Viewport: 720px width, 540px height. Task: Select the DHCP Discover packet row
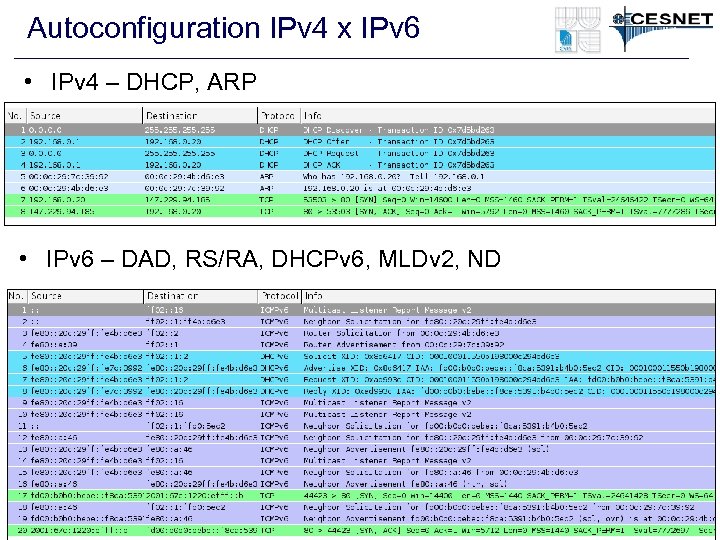point(360,130)
